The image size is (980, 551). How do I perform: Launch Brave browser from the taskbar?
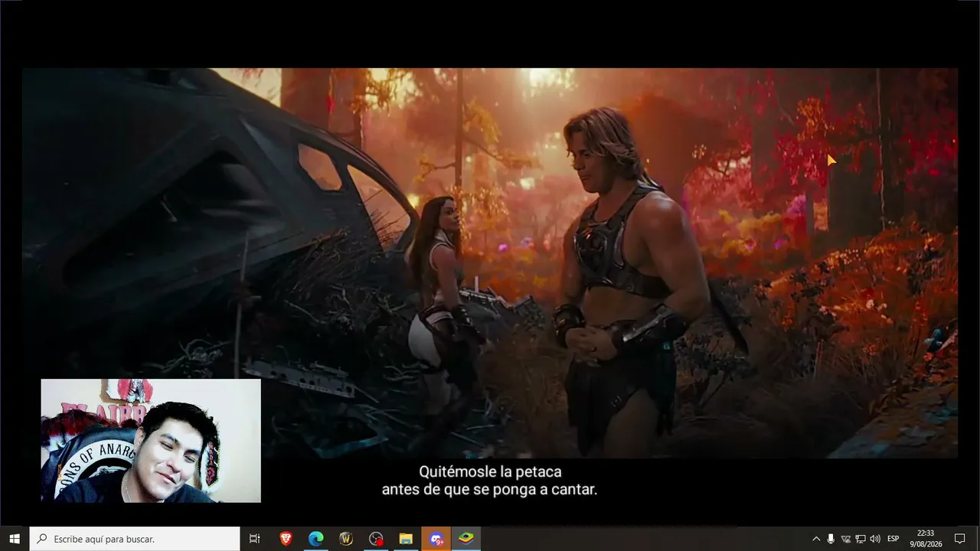click(x=286, y=539)
